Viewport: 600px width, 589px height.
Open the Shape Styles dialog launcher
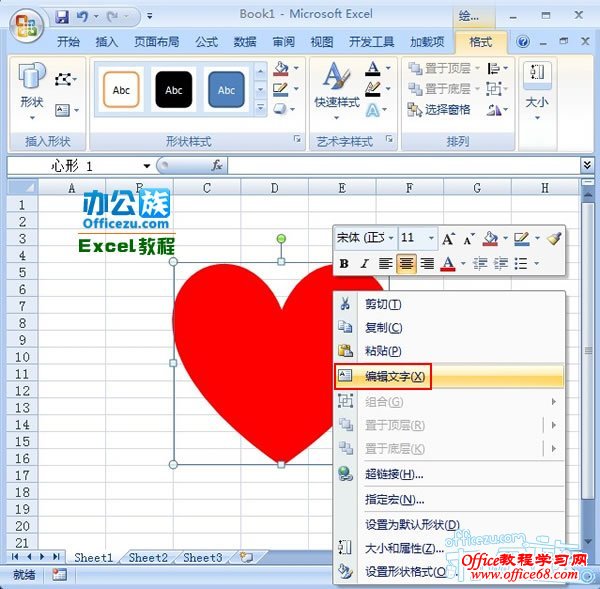[297, 139]
